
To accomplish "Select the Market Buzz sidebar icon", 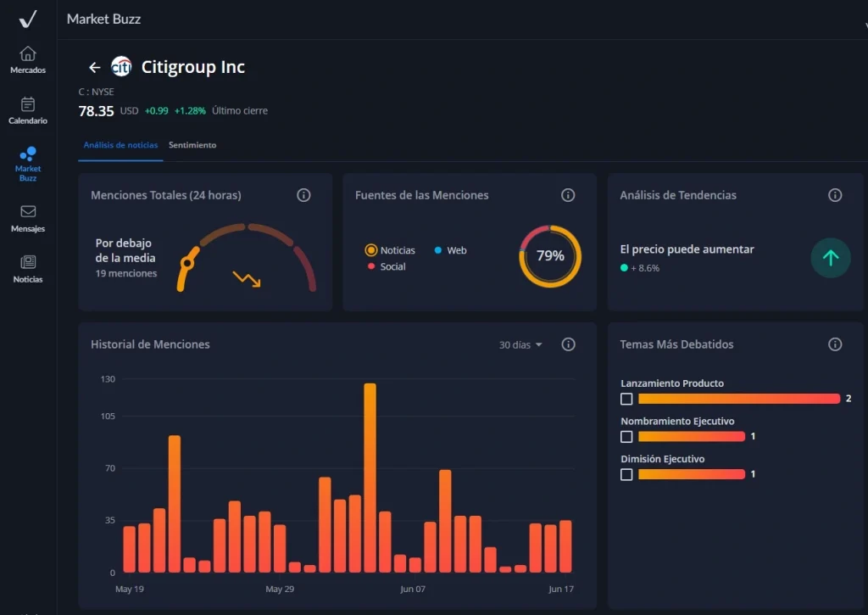I will (x=28, y=154).
